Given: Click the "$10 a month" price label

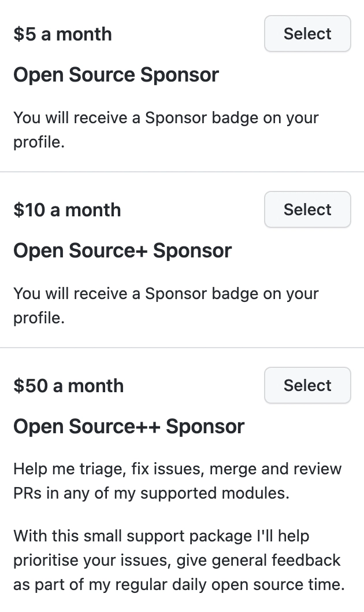Looking at the screenshot, I should click(x=67, y=210).
